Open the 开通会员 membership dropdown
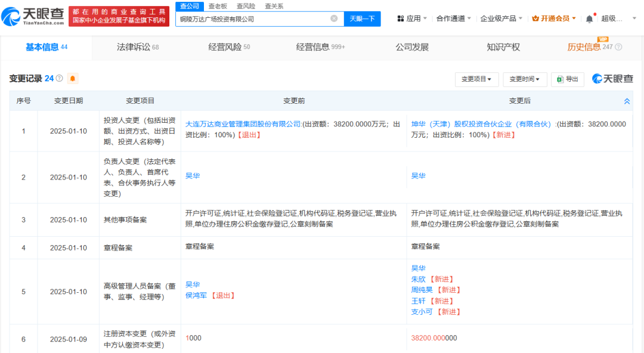The width and height of the screenshot is (644, 353). (x=554, y=18)
